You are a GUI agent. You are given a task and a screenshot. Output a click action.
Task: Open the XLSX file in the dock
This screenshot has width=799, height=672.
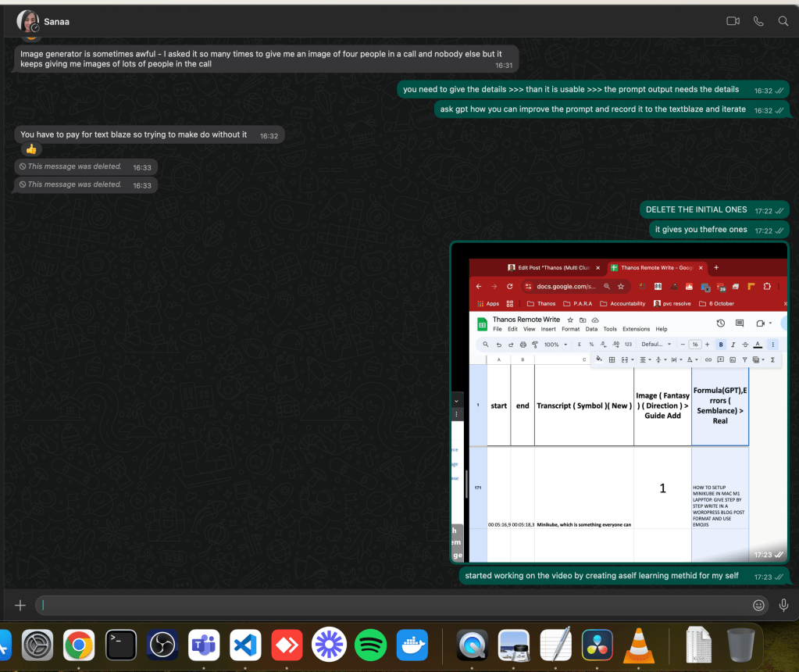coord(698,645)
